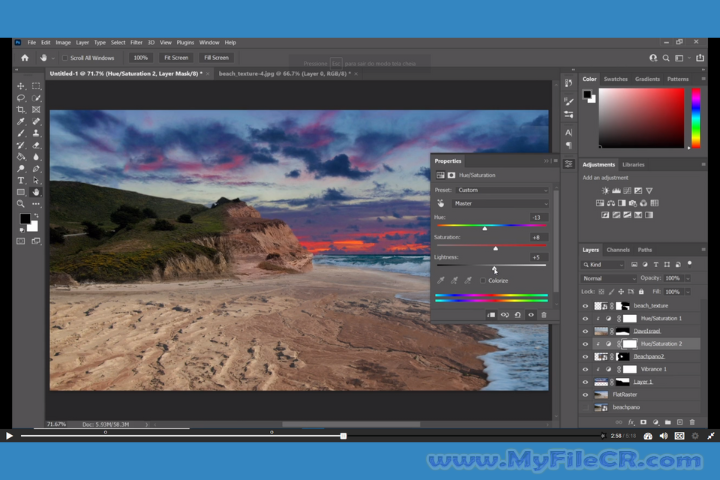Add a Brightness/Contrast adjustment

(x=605, y=191)
